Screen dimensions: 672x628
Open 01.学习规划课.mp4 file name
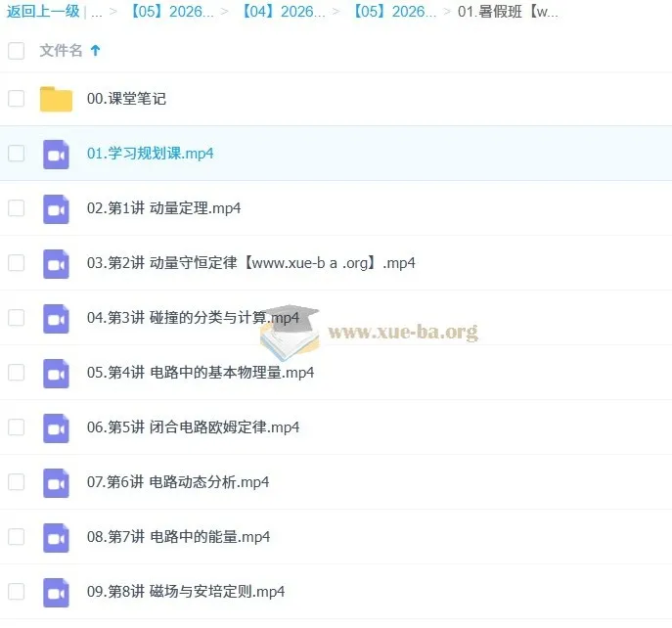(x=150, y=154)
